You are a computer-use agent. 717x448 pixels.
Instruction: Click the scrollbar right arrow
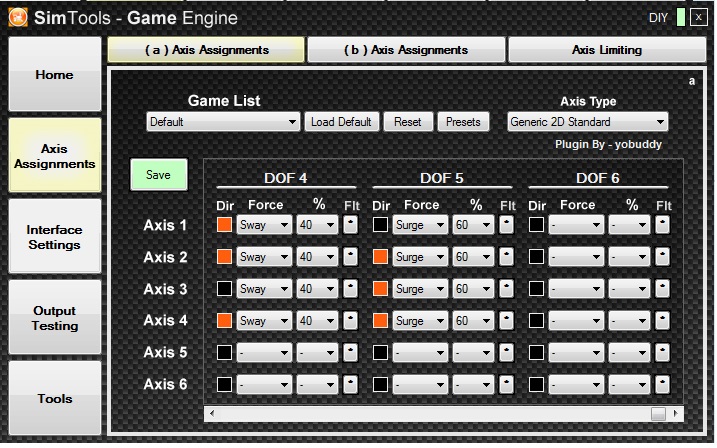pyautogui.click(x=676, y=414)
